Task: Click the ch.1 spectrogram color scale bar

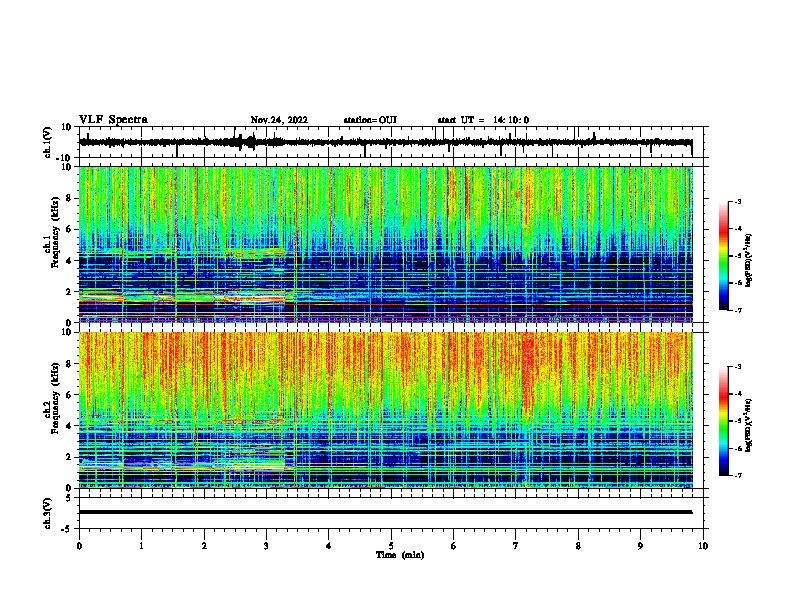Action: [723, 256]
